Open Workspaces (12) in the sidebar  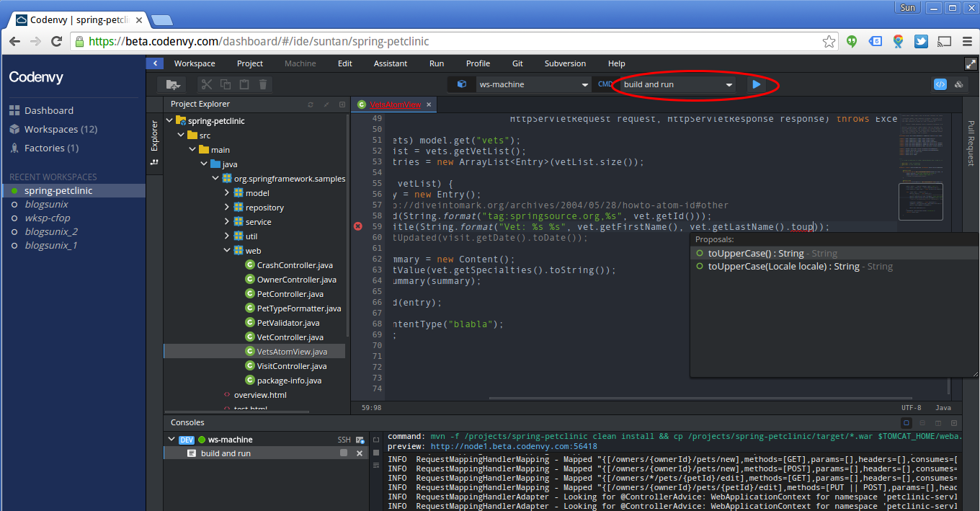(61, 129)
